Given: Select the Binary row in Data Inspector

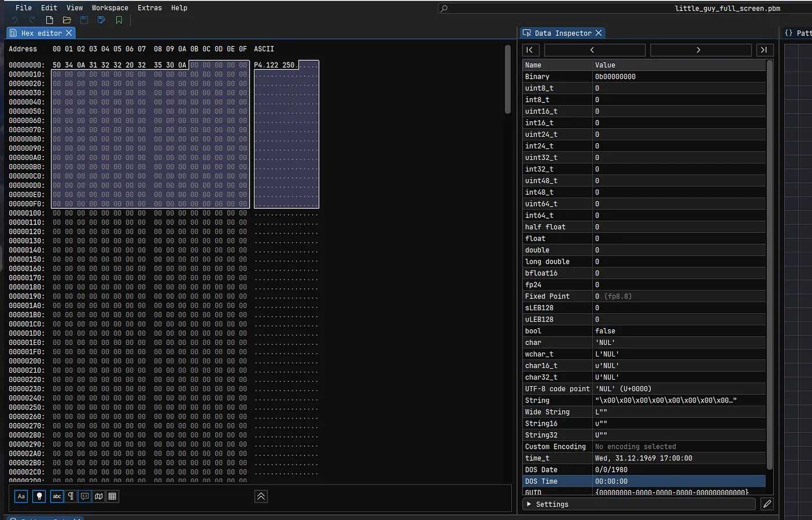Looking at the screenshot, I should [x=644, y=77].
